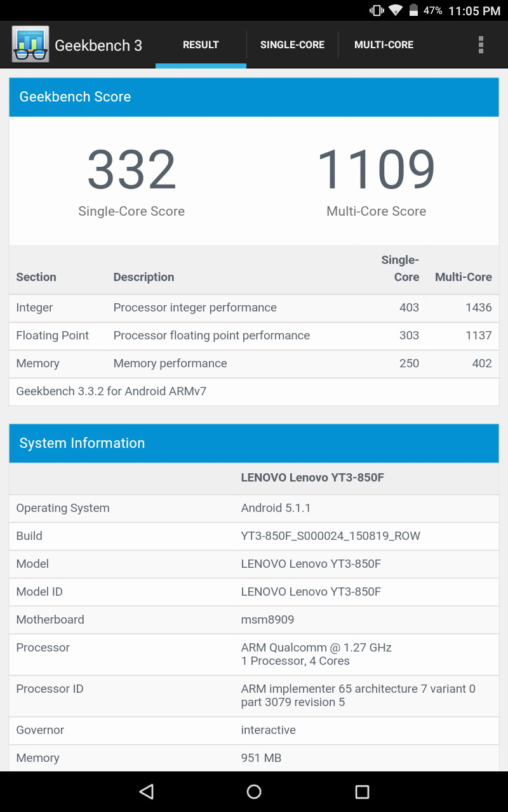Tap the Operating System Android 5.1.1 row
The image size is (508, 812).
click(x=254, y=508)
